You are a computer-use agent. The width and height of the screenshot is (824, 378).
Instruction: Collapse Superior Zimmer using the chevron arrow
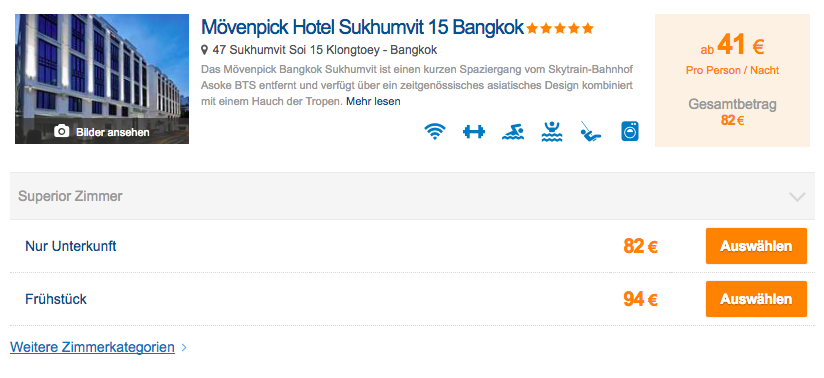click(797, 197)
